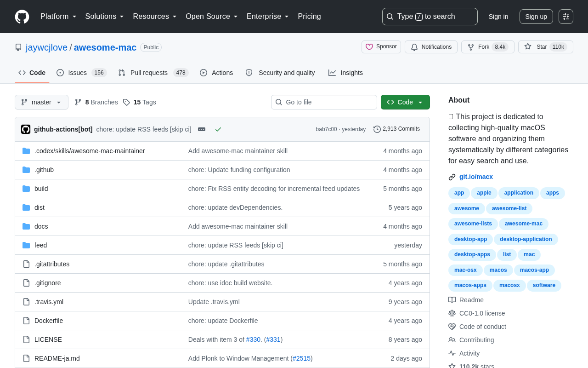Click the Contributing people icon
Viewport: 588px width, 368px height.
coord(452,340)
